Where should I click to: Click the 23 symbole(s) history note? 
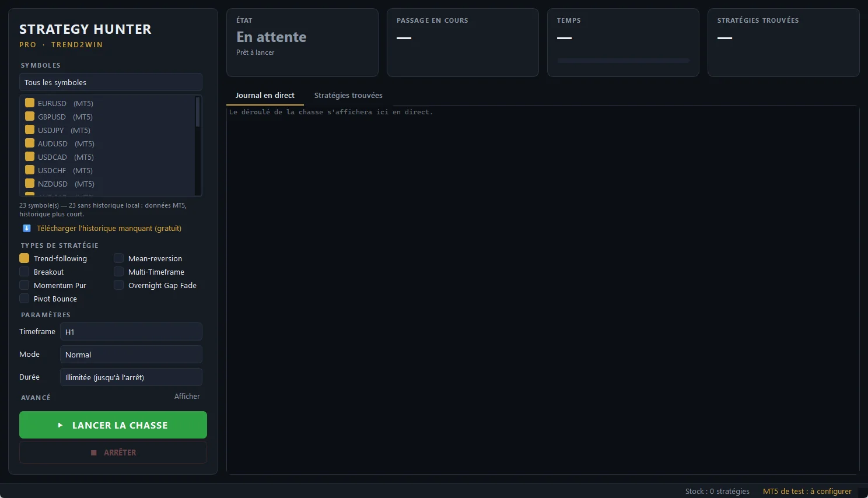pyautogui.click(x=103, y=209)
